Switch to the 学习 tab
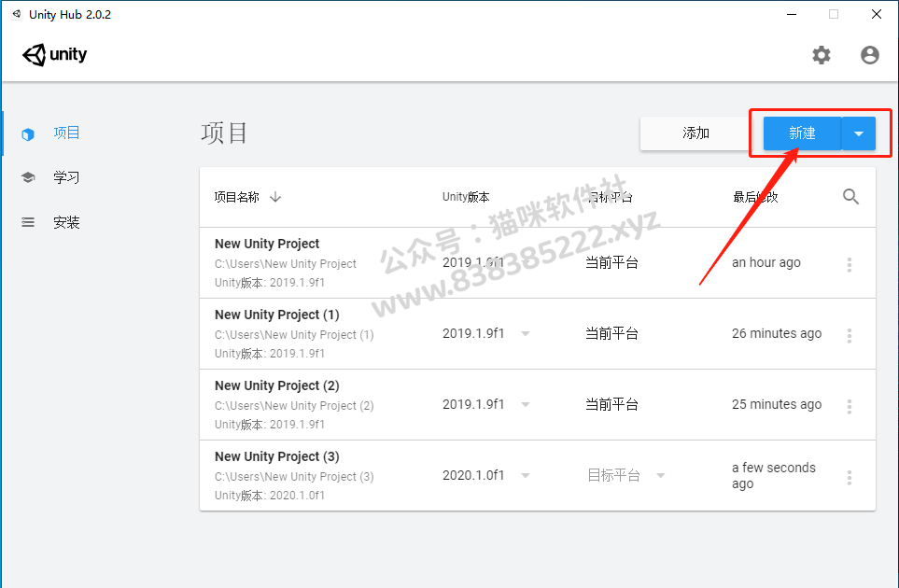This screenshot has width=899, height=588. coord(66,177)
